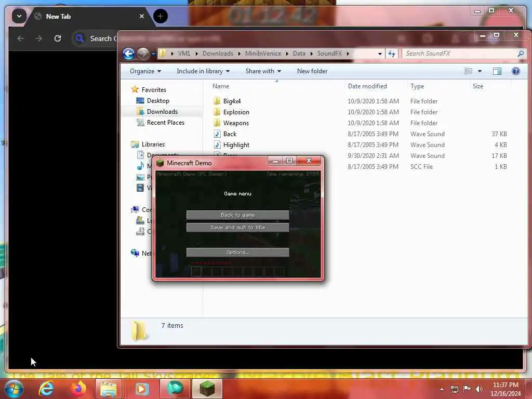Click browser back arrow
Viewport: 532px width, 399px height.
pos(20,38)
